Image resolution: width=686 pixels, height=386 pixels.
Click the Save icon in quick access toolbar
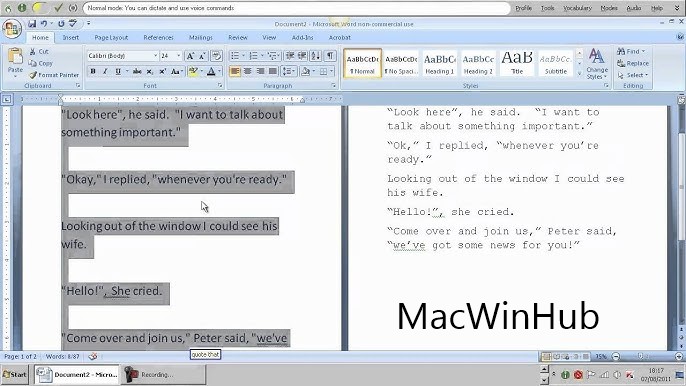coord(32,24)
